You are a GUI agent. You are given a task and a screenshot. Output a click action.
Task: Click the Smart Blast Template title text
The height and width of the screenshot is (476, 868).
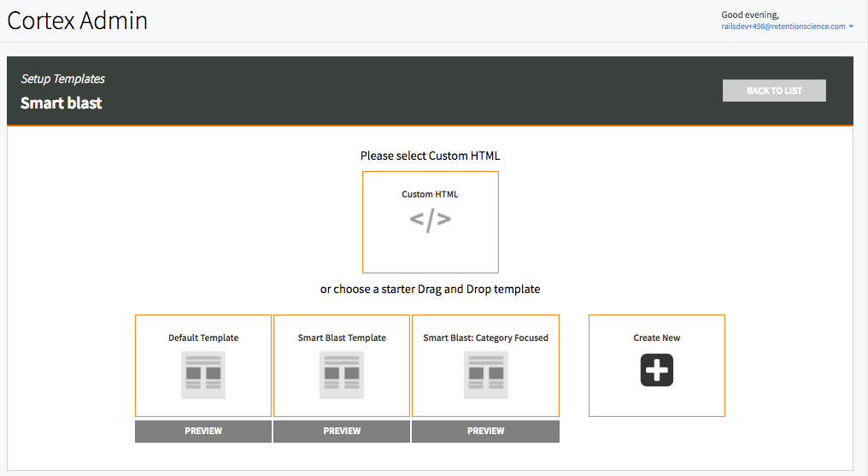[x=342, y=338]
